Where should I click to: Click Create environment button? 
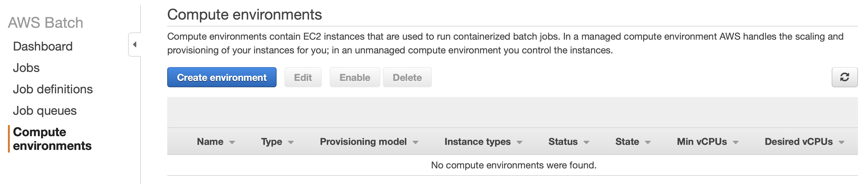pos(222,77)
